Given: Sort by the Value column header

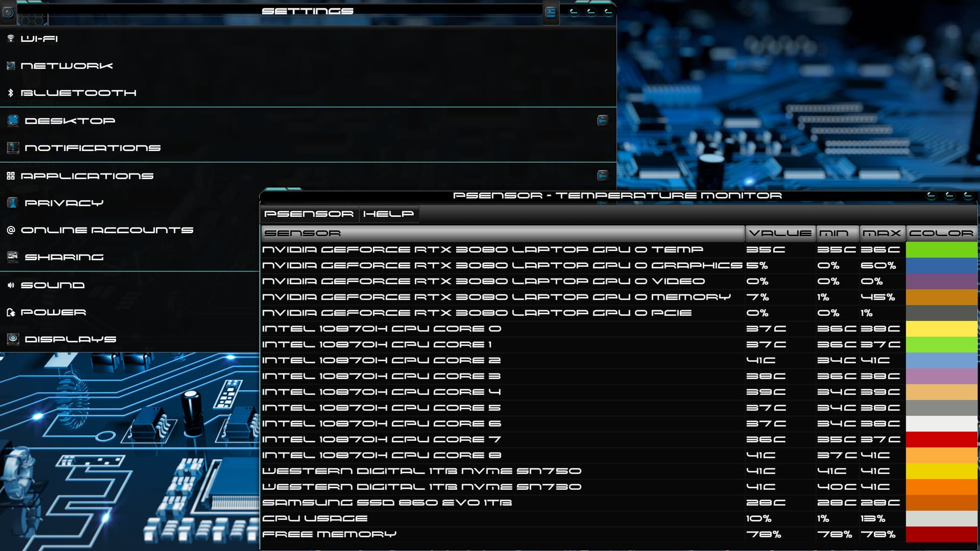Looking at the screenshot, I should click(780, 233).
